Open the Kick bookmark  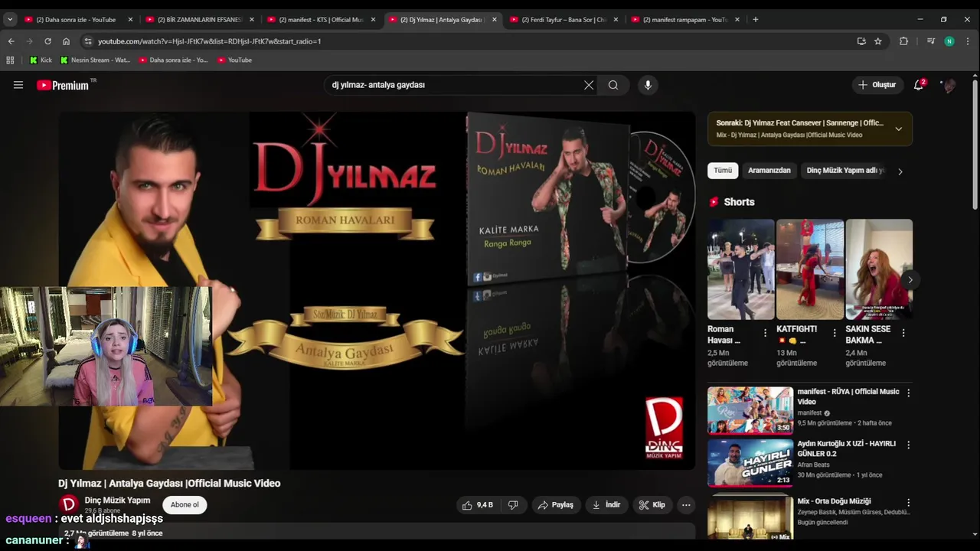click(x=41, y=60)
